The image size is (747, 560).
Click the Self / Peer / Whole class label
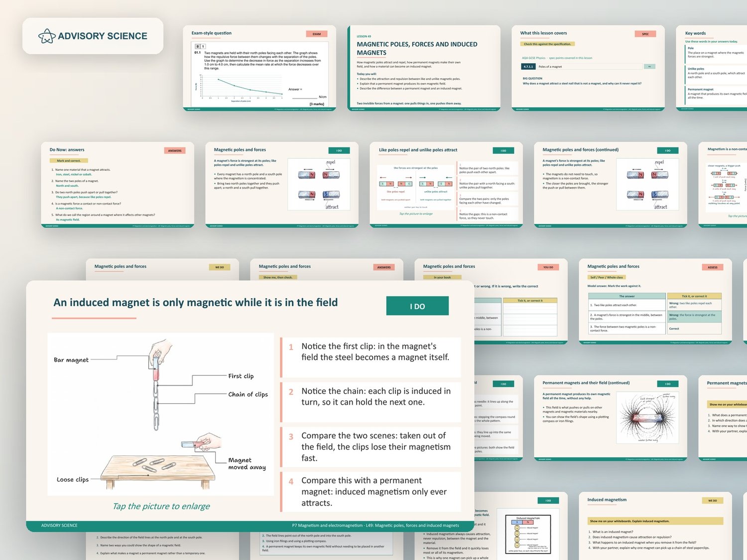tap(607, 277)
